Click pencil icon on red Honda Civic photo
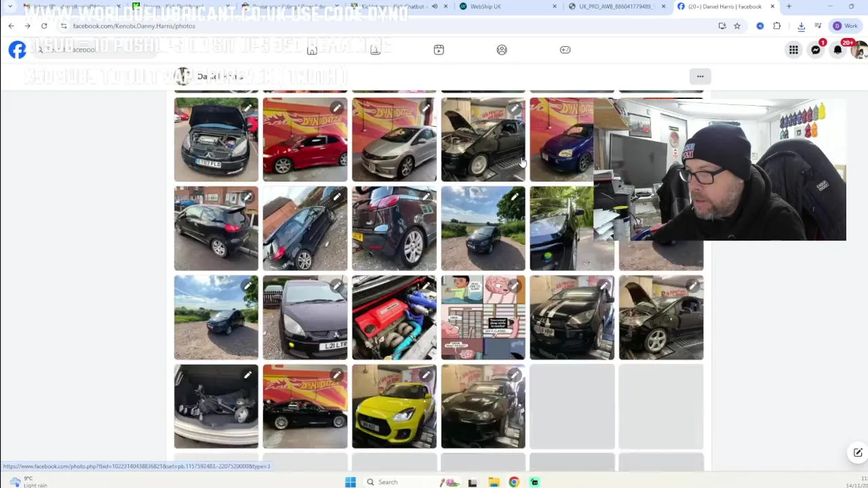Viewport: 868px width, 488px height. click(x=337, y=108)
